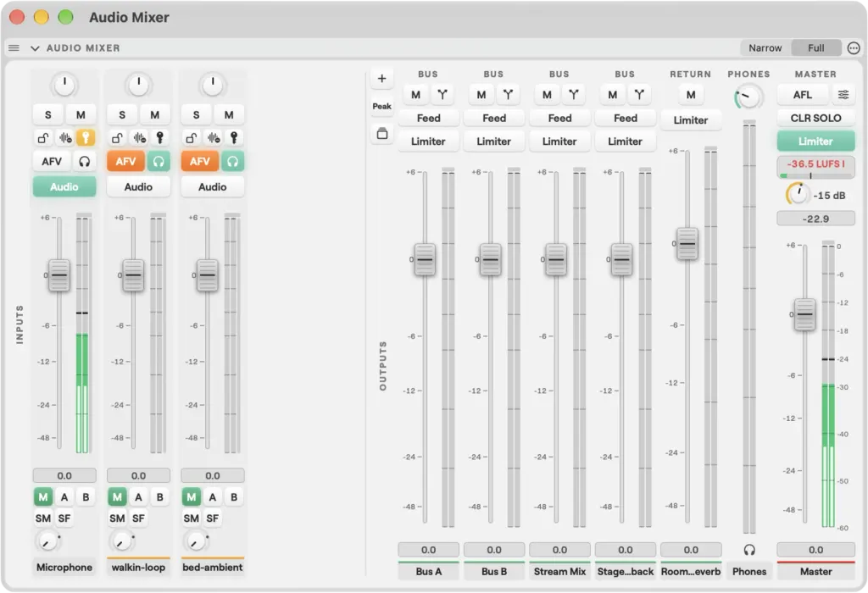Screen dimensions: 868x593
Task: Click waveform-minus icon on Microphone strip
Action: point(65,138)
